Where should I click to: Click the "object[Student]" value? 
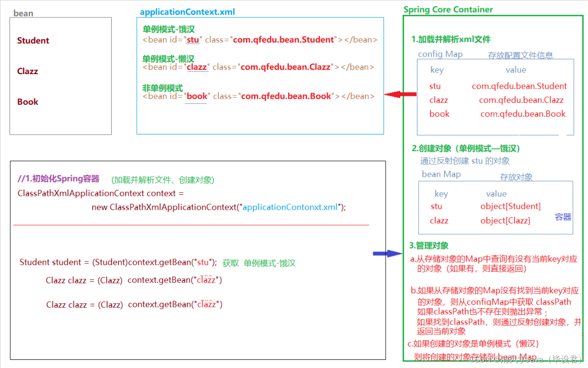click(x=510, y=206)
